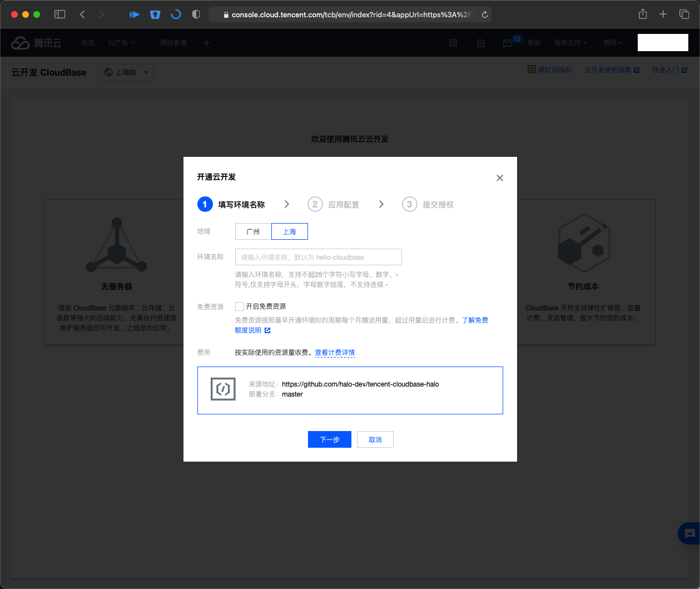Select 上海 as the region
Screen dimensions: 700x589
[x=289, y=231]
